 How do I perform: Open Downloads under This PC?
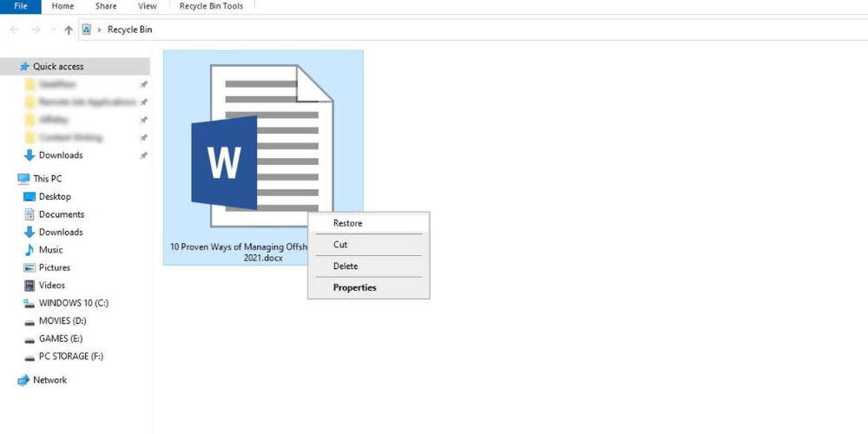(x=61, y=232)
